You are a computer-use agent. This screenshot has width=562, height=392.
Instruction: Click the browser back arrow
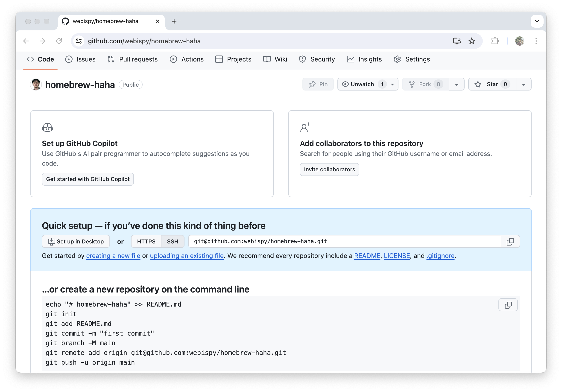26,41
